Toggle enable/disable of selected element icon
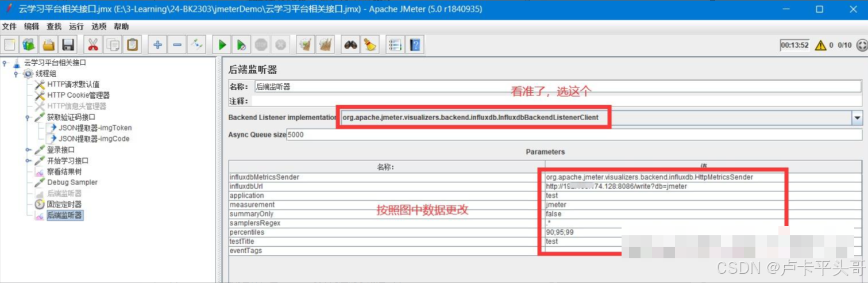The image size is (868, 283). coord(197,44)
